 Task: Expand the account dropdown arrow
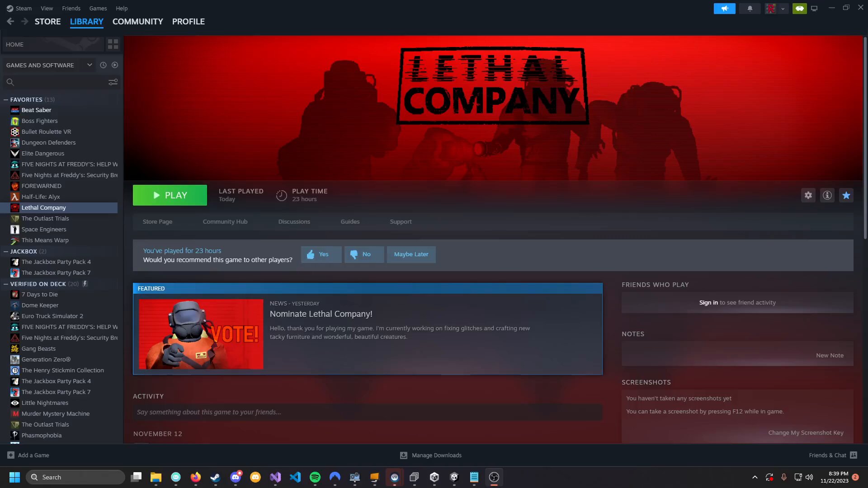[x=783, y=9]
